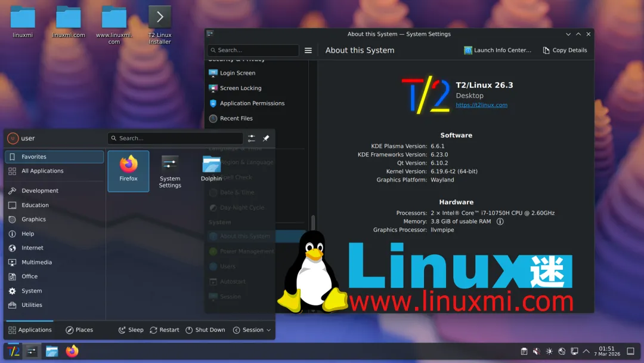644x363 pixels.
Task: Switch to Applications tab in launcher
Action: (x=30, y=330)
